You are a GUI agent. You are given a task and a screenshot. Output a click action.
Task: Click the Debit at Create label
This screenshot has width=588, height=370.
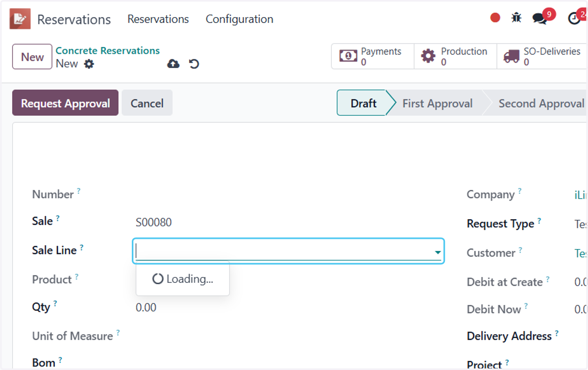pyautogui.click(x=505, y=282)
